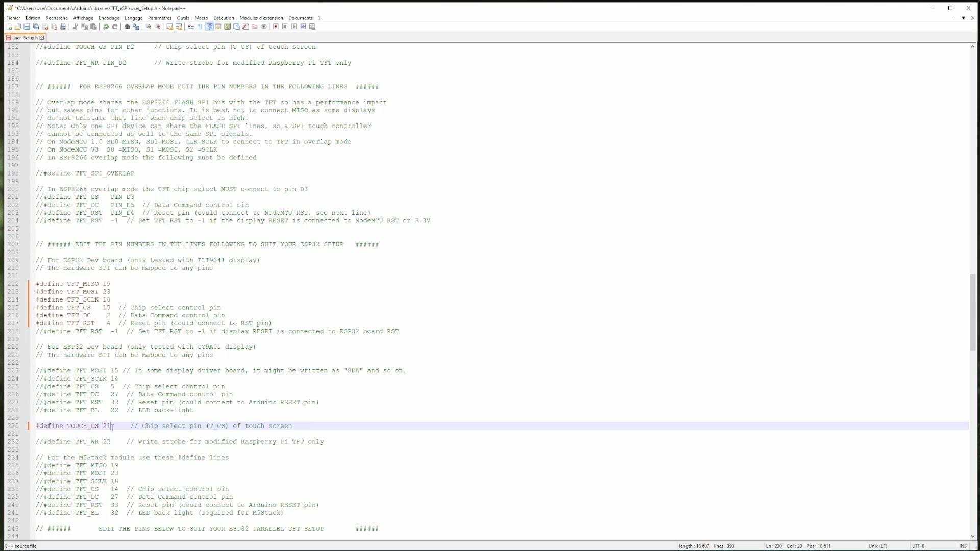
Task: Click the Save All toolbar icon
Action: click(x=36, y=27)
